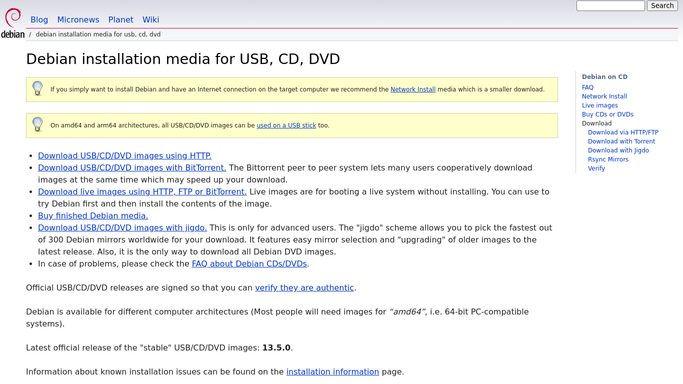This screenshot has height=384, width=683.
Task: Open the installation information link
Action: (x=333, y=372)
